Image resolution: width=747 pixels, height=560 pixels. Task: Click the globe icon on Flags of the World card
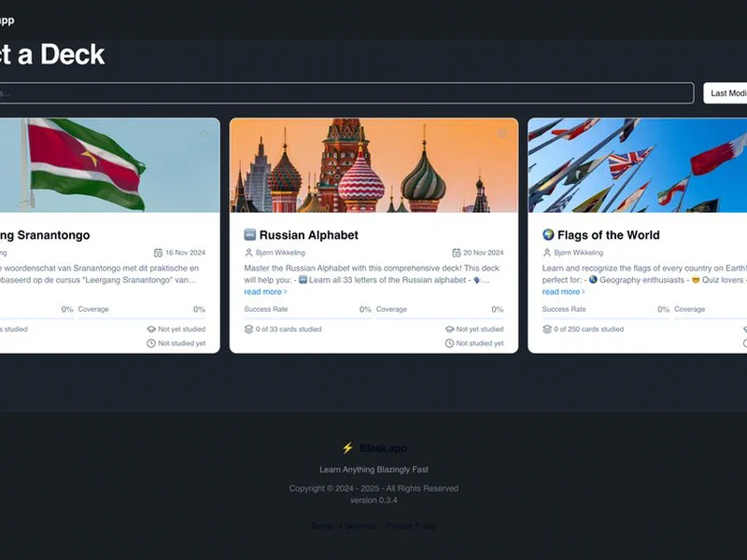[x=548, y=235]
